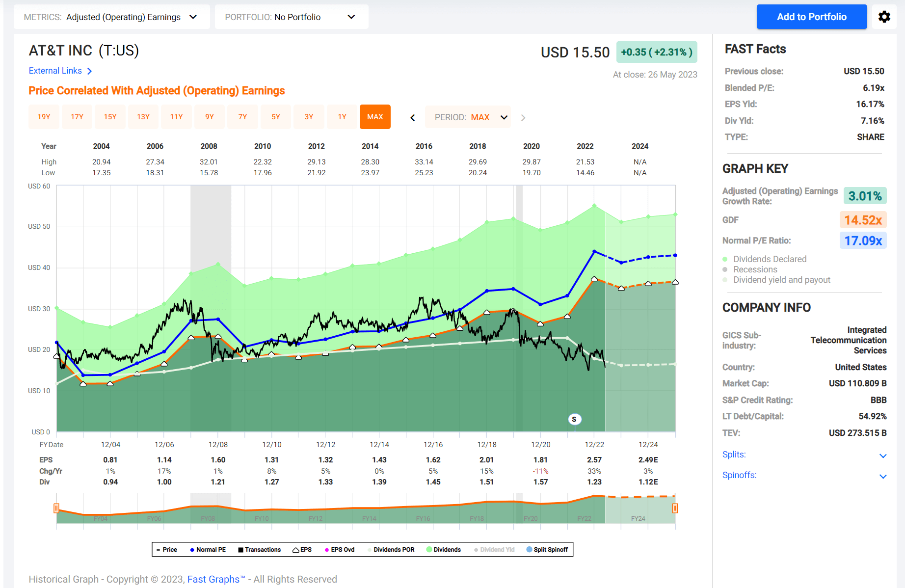Click the Add to Portfolio button

812,17
